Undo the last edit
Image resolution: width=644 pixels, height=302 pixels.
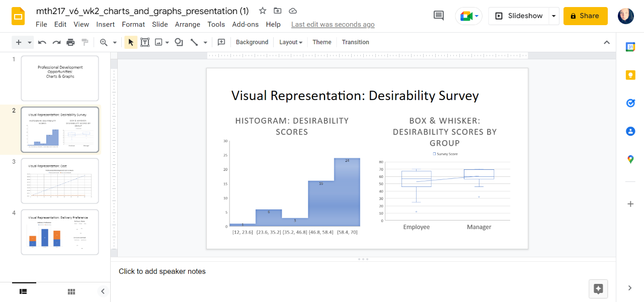(x=42, y=42)
